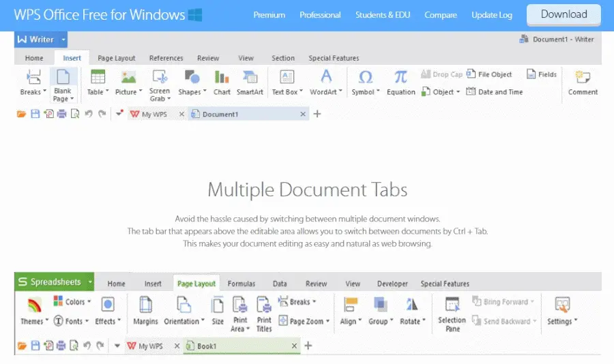Expand the Spreadsheets application menu arrow

(90, 282)
